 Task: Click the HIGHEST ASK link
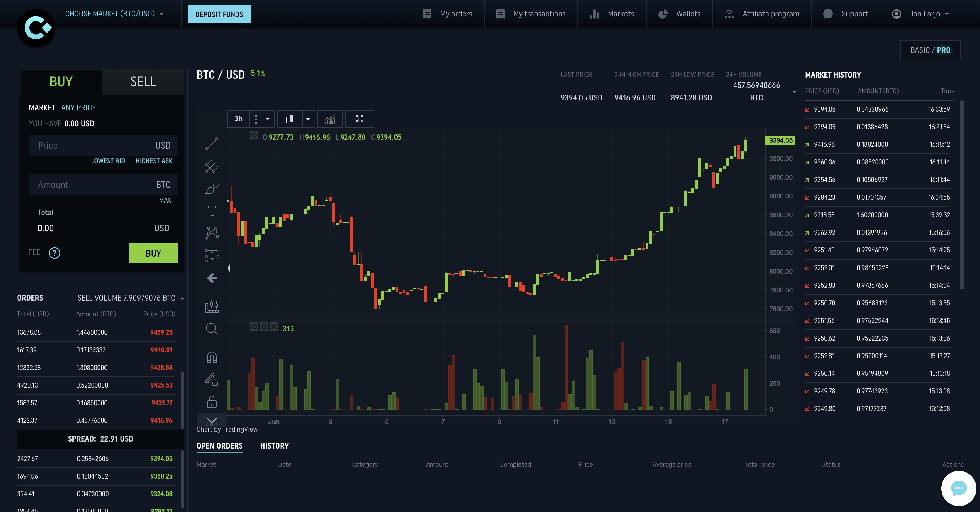(154, 161)
